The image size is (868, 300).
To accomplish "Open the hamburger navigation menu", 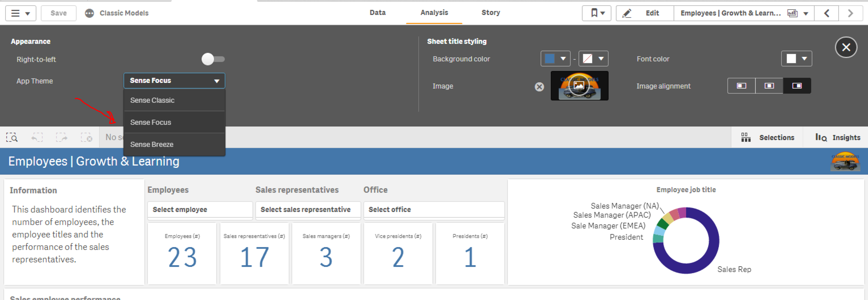I will [20, 13].
